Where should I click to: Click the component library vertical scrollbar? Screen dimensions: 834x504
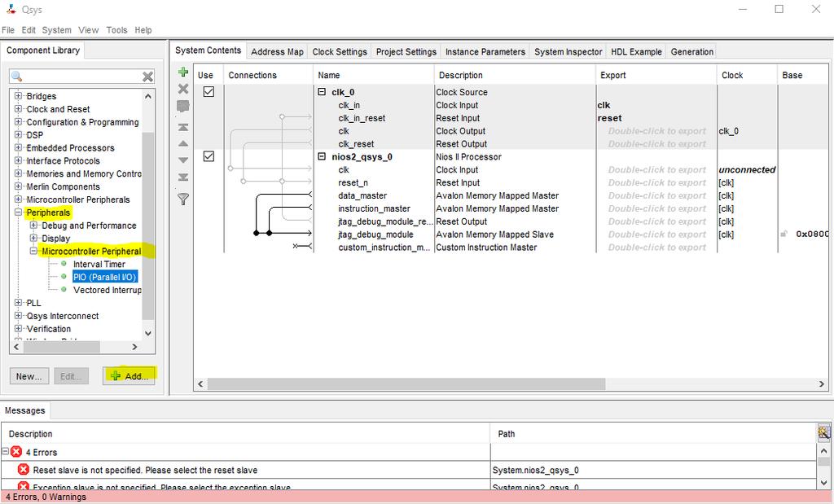click(148, 226)
